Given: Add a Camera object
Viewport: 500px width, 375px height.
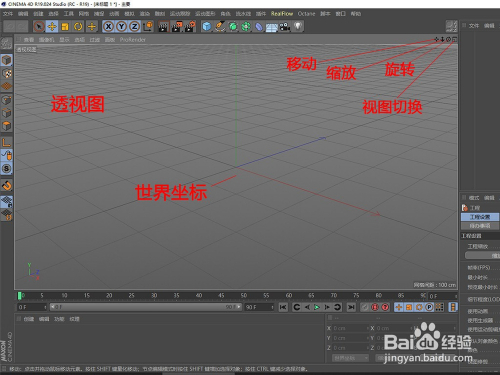Looking at the screenshot, I should click(x=285, y=26).
